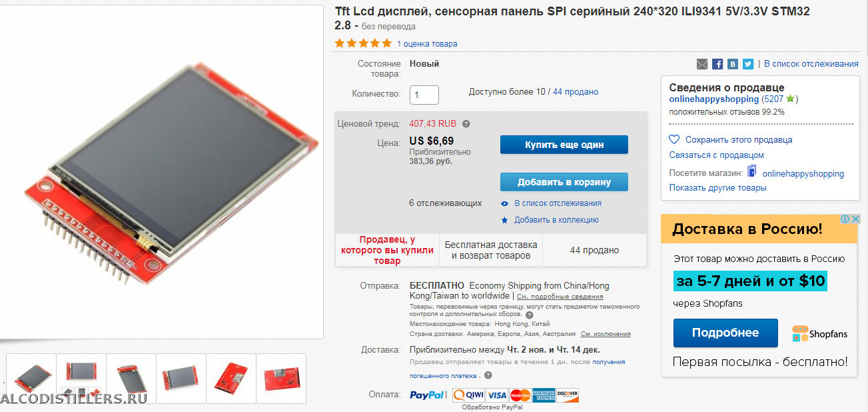Click the info icon after the customs fees note
The height and width of the screenshot is (412, 868).
click(x=530, y=315)
